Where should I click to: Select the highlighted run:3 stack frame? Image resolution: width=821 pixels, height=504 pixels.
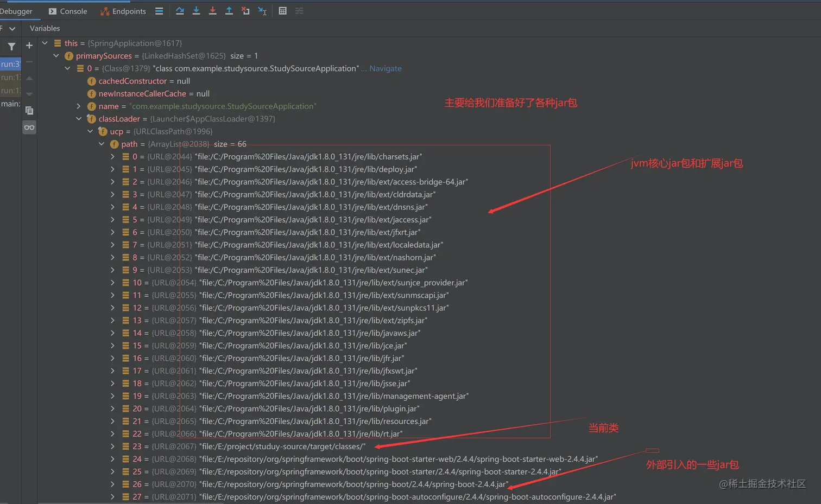click(x=10, y=64)
